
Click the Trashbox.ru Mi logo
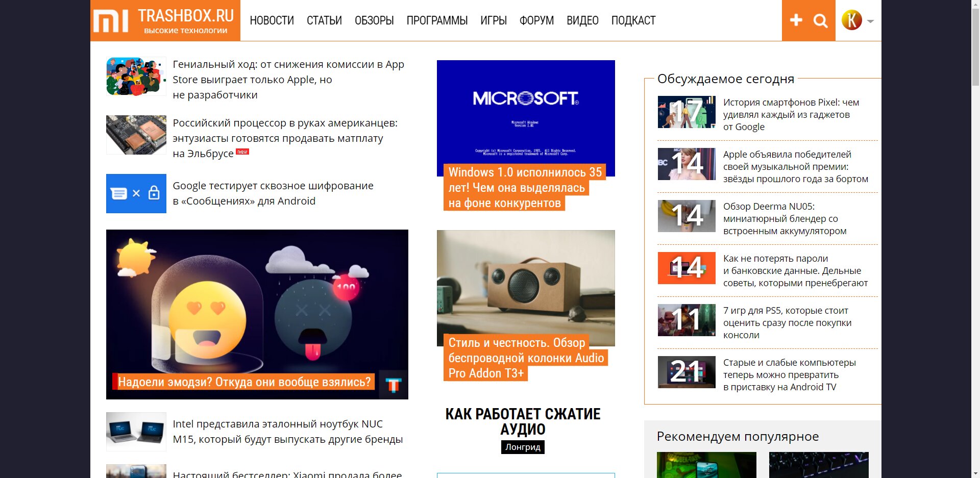pos(165,20)
